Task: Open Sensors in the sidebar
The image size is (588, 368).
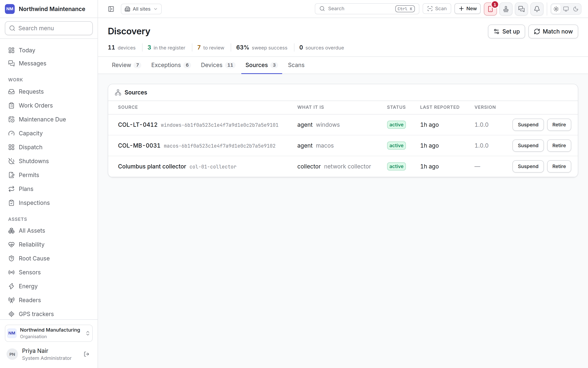Action: coord(49,272)
